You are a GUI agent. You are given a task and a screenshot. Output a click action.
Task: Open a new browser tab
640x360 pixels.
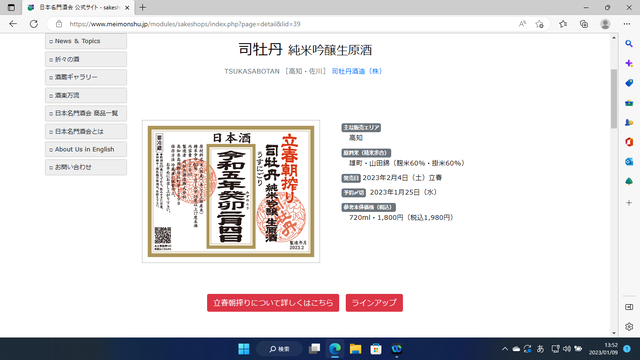142,7
